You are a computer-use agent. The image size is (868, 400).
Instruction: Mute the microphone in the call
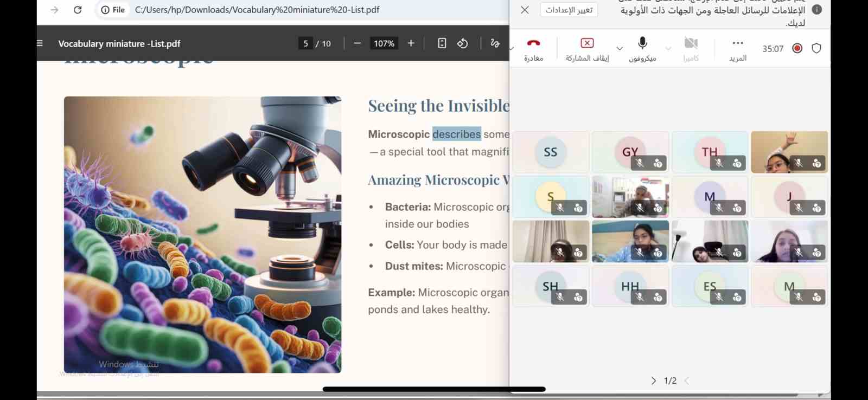pyautogui.click(x=642, y=43)
